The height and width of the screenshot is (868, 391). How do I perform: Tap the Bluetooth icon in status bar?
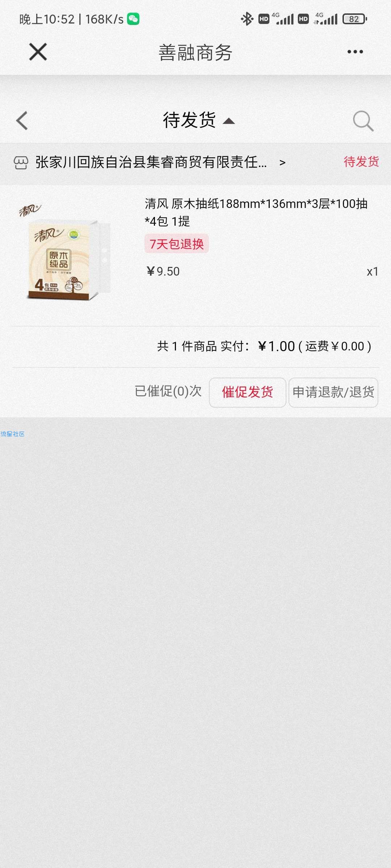point(247,19)
